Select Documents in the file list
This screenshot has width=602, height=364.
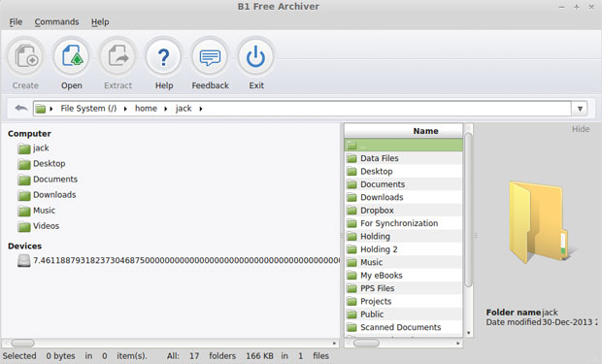tap(404, 184)
